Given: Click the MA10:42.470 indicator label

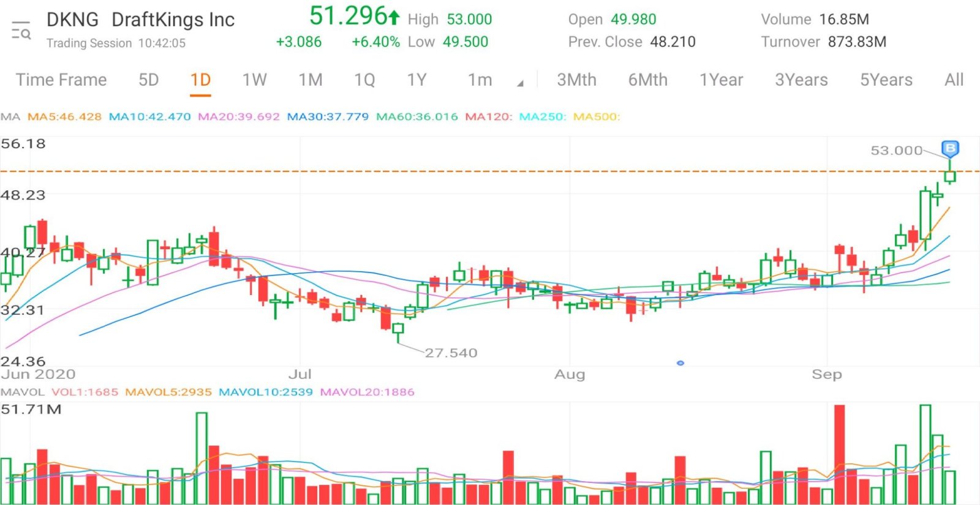Looking at the screenshot, I should (x=149, y=116).
